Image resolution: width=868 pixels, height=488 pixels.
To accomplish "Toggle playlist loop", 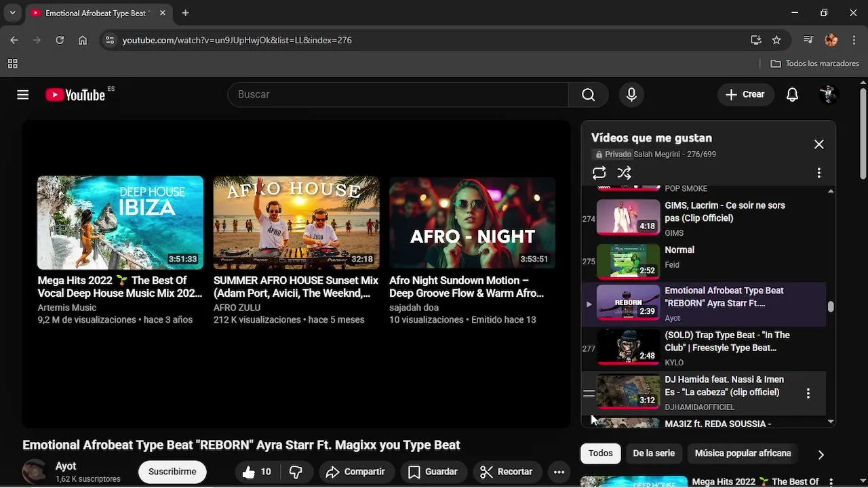I will [599, 173].
